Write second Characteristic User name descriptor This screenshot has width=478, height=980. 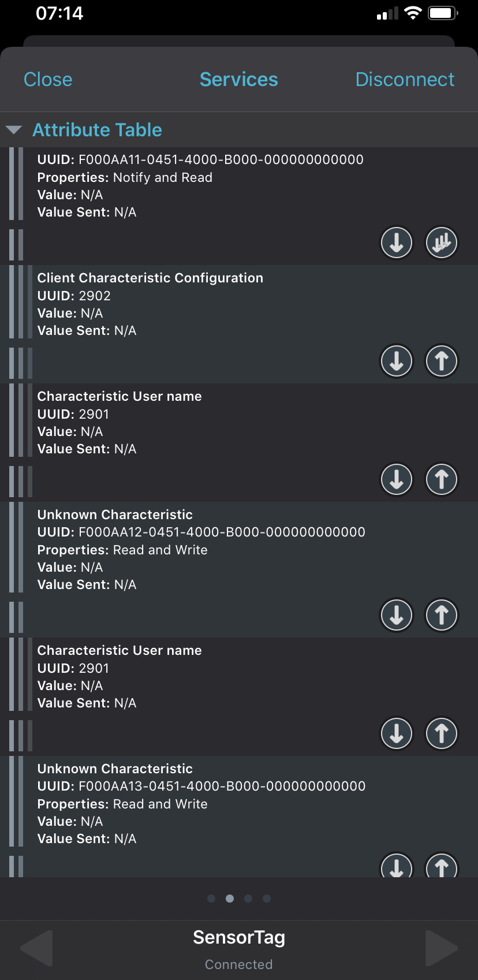tap(442, 733)
